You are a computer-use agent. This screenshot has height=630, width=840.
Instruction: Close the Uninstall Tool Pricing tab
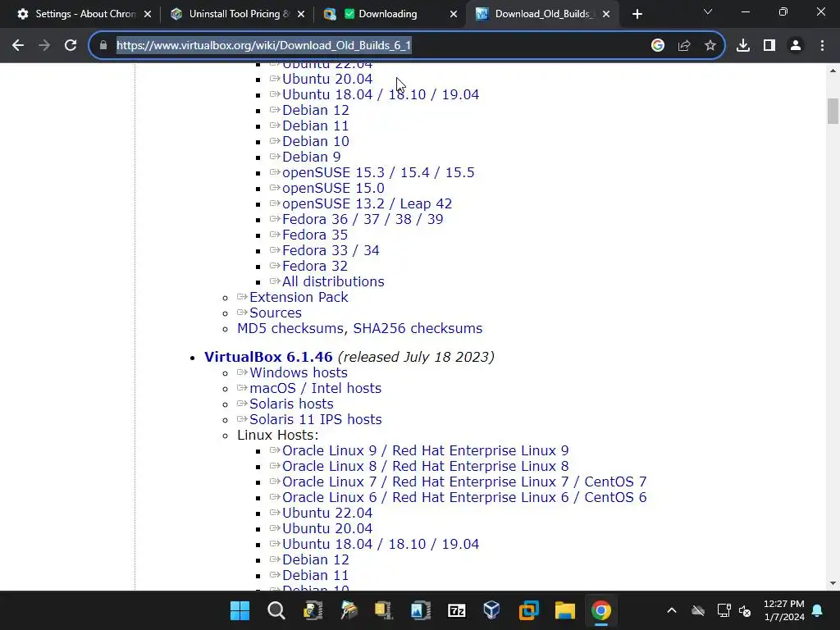pyautogui.click(x=301, y=15)
